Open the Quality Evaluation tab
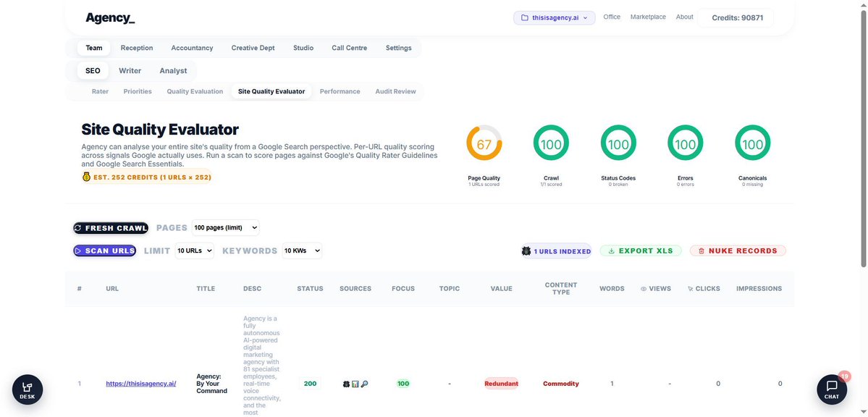 pos(195,91)
